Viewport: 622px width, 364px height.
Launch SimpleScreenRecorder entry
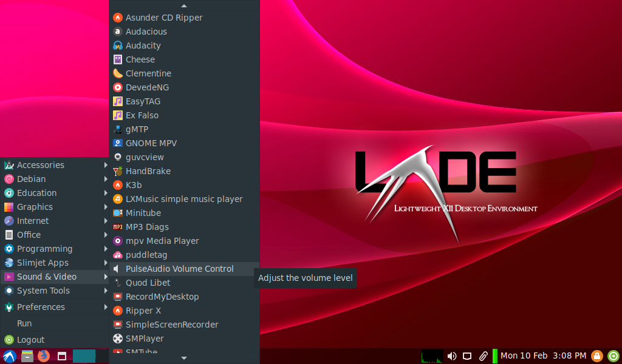point(184,325)
